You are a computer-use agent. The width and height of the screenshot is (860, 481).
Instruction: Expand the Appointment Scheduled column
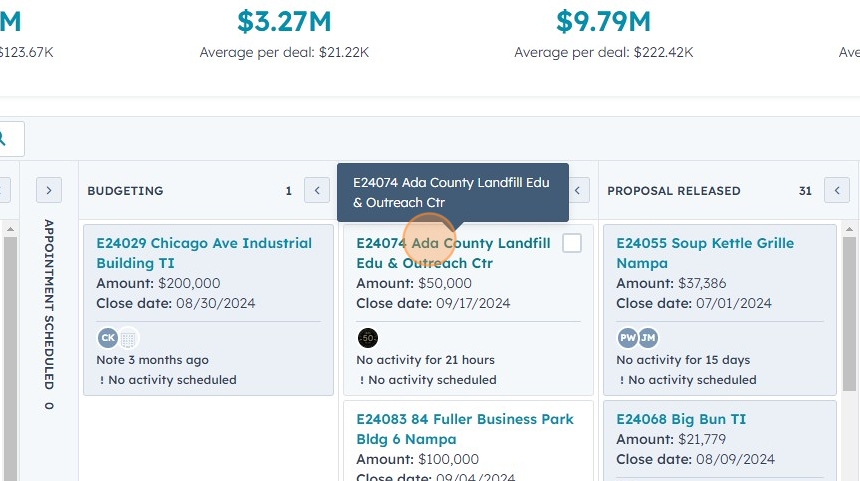[48, 190]
